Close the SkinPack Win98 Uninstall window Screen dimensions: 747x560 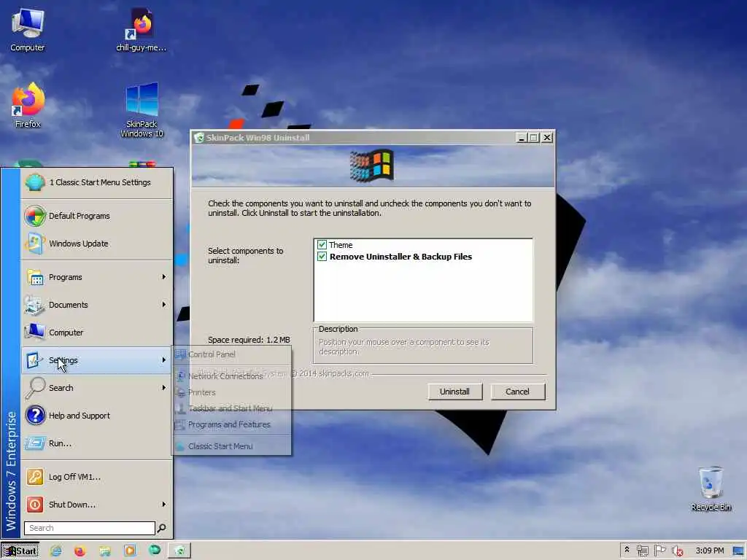[547, 138]
